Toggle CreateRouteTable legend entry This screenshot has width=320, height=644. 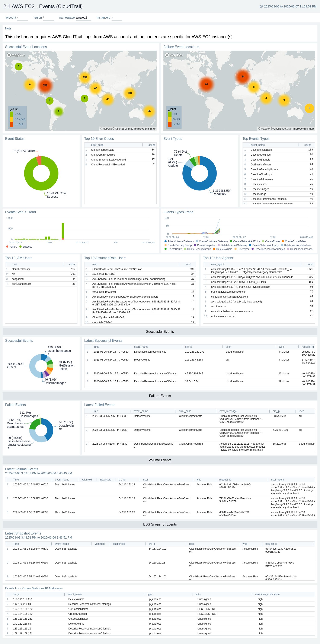point(294,241)
